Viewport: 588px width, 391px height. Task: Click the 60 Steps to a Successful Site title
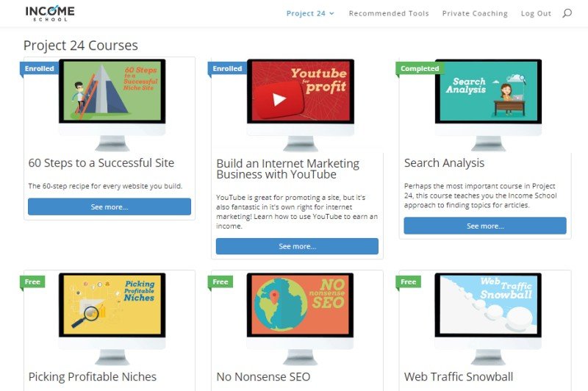101,163
